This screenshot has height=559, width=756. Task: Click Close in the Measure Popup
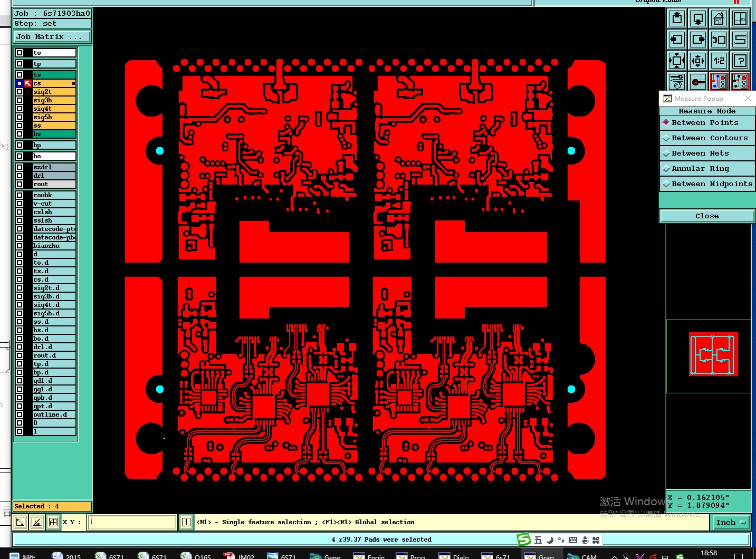[x=707, y=216]
